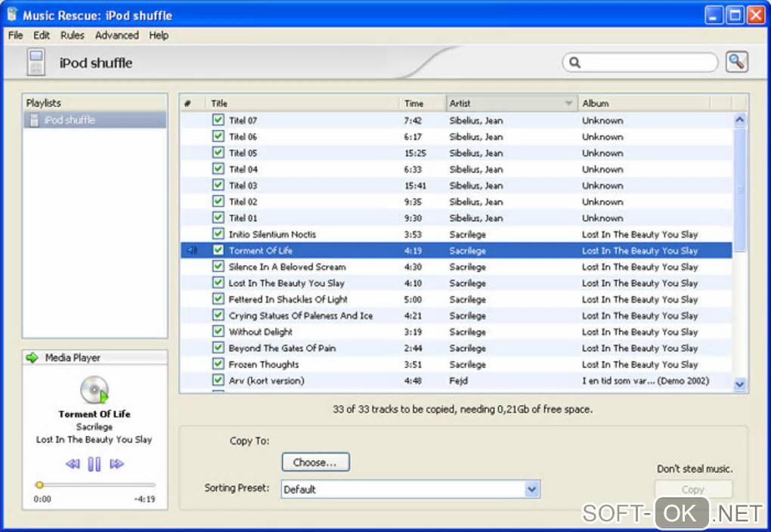Pause playback in Media Player

coord(94,464)
